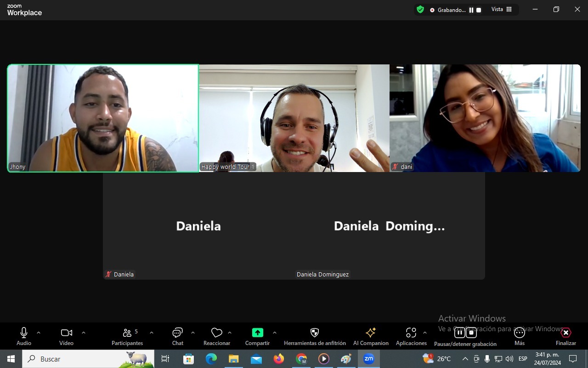Open Más options menu
Image resolution: width=588 pixels, height=368 pixels.
(520, 336)
